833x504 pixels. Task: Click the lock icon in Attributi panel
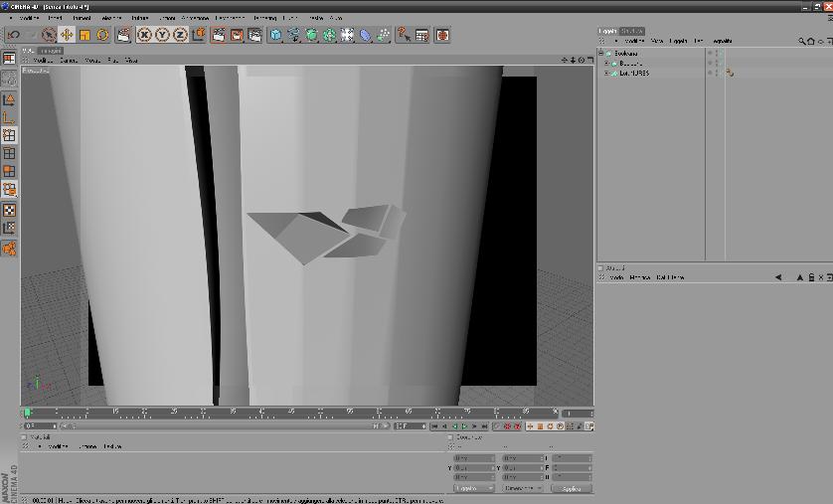811,277
